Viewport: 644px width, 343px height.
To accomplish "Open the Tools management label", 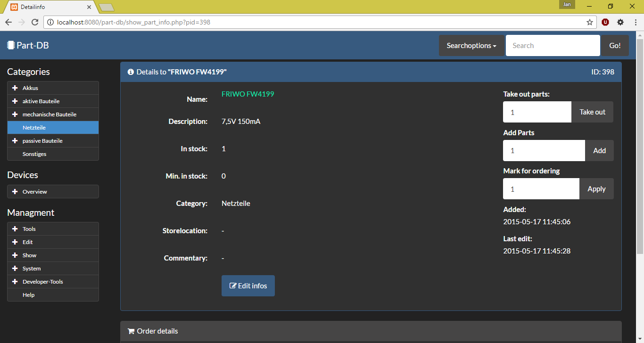I will pos(29,229).
